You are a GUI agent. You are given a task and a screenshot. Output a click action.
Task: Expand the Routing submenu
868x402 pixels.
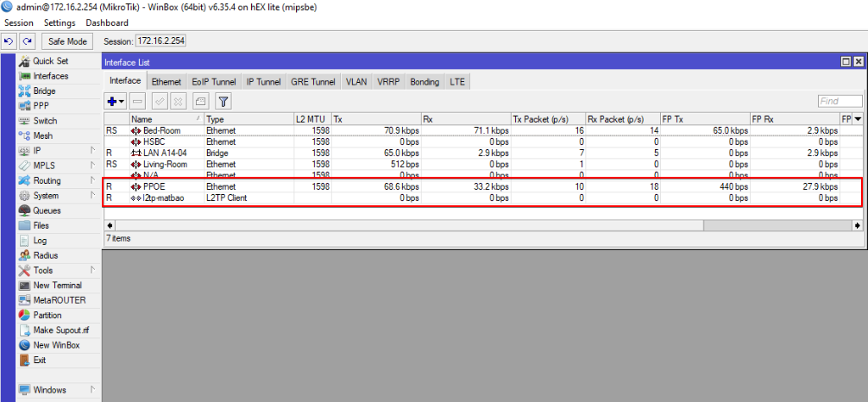coord(58,180)
